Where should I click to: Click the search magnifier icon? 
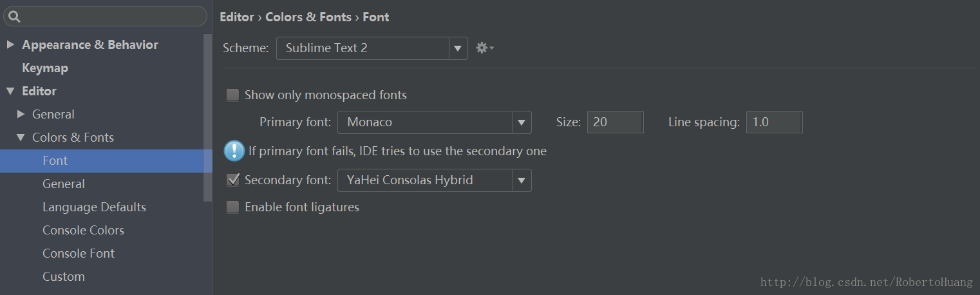tap(14, 17)
